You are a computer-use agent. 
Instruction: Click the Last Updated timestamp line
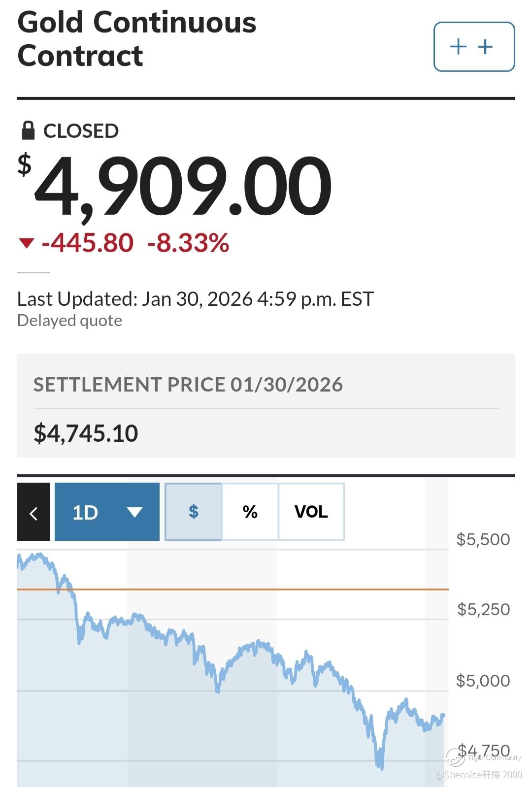[x=195, y=299]
